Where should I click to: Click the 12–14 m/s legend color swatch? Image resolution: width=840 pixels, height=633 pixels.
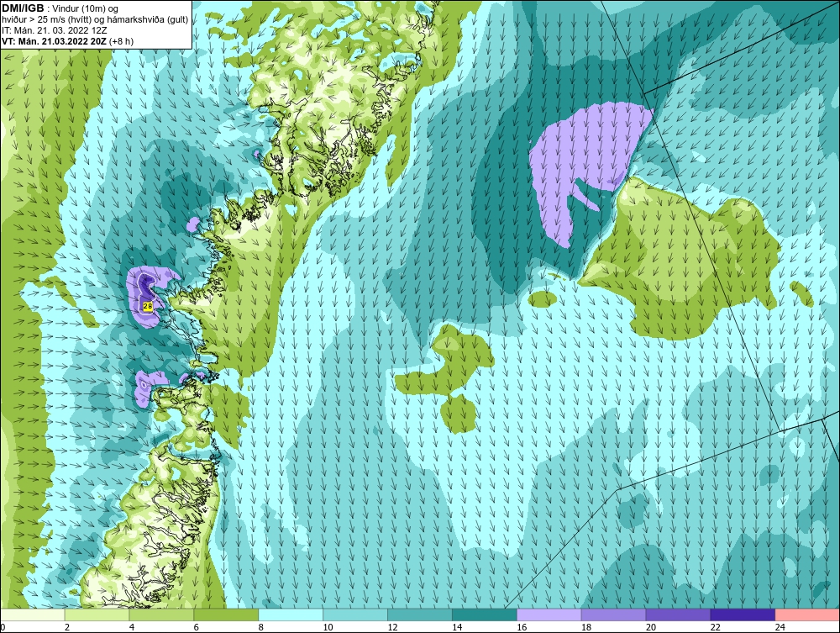[x=419, y=615]
